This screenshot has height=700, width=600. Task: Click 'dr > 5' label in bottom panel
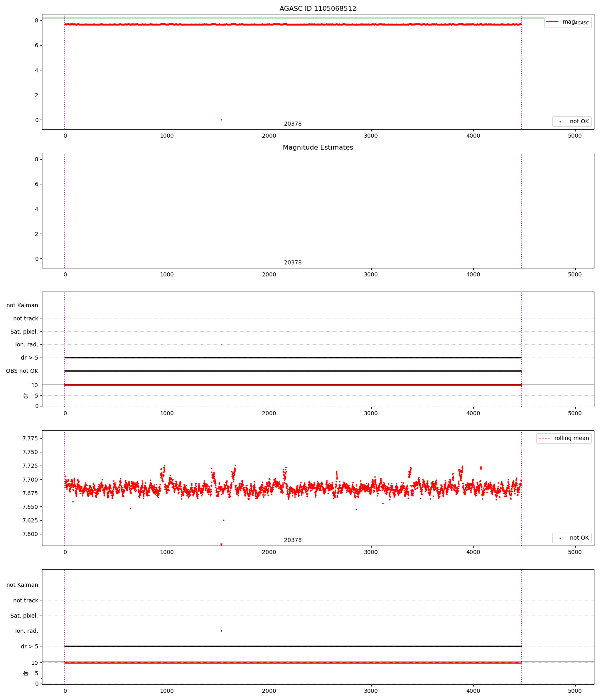pos(30,646)
